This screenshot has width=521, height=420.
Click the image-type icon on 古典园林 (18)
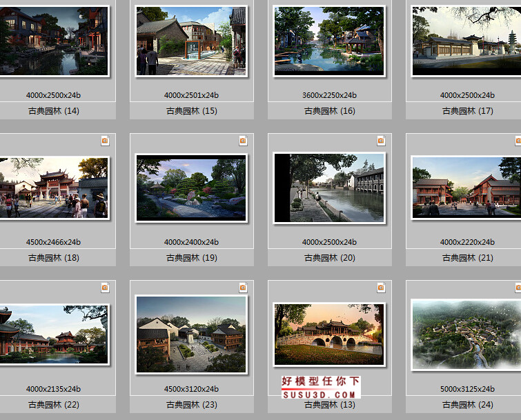pos(105,141)
